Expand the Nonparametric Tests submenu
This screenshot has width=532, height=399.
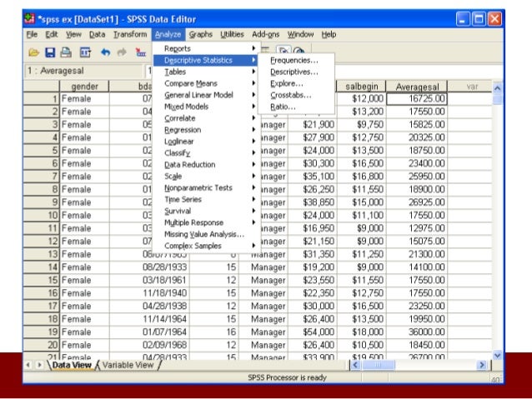tap(207, 187)
